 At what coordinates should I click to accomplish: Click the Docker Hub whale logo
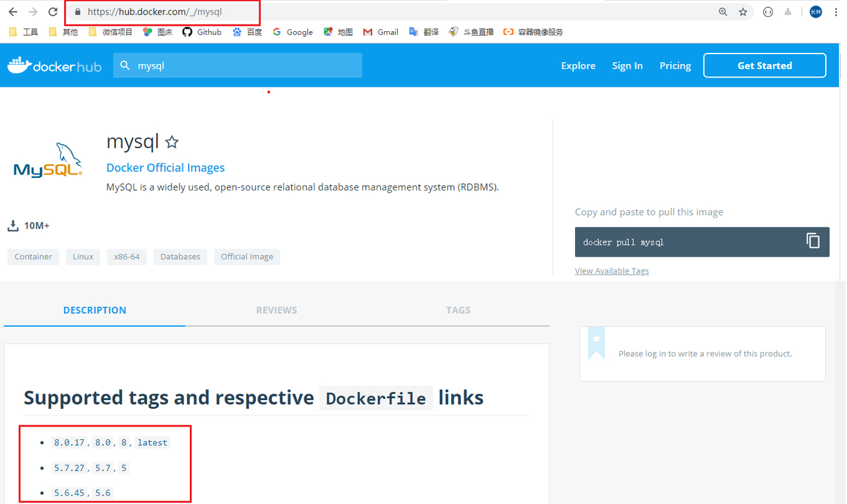pyautogui.click(x=54, y=65)
